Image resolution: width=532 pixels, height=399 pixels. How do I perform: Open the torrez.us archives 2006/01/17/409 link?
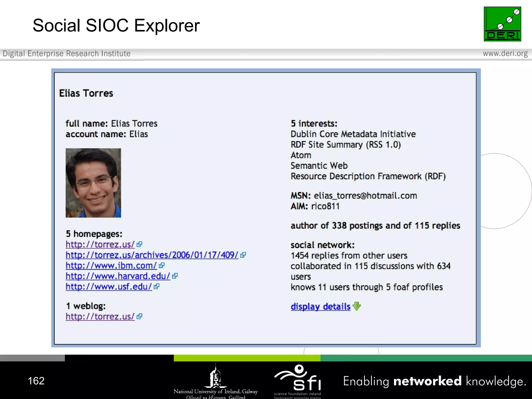pos(152,255)
